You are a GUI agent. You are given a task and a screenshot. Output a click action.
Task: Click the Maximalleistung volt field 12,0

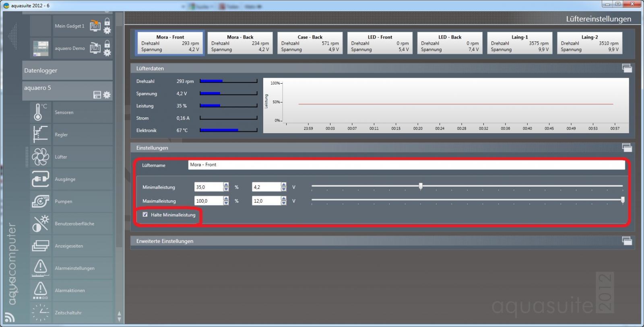[266, 201]
